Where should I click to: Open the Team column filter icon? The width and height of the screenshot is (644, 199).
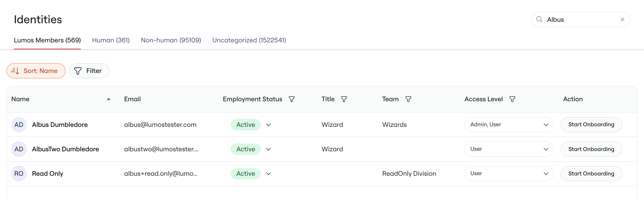(x=408, y=99)
